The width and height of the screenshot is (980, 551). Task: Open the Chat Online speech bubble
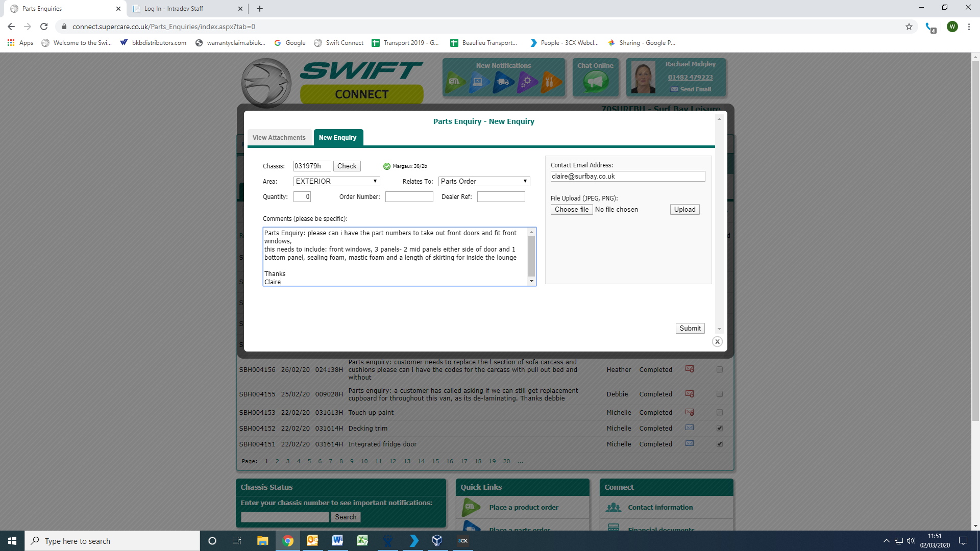click(x=595, y=82)
